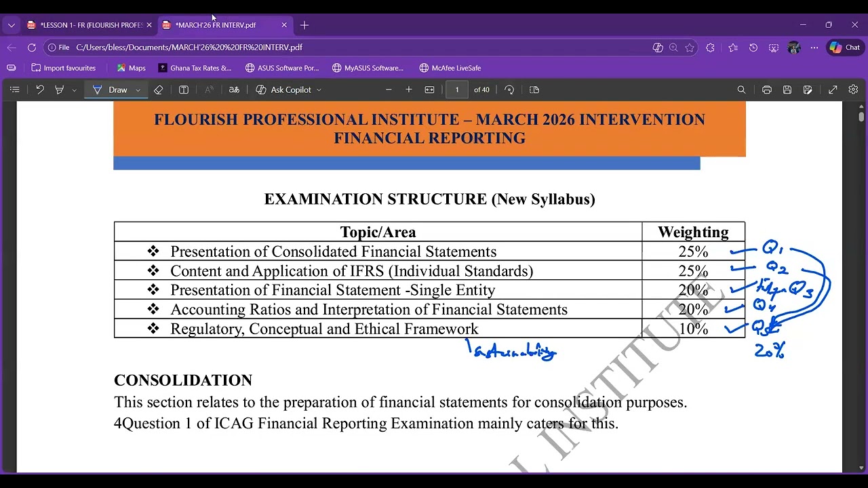868x488 pixels.
Task: Click the 'Topic/Area' table header
Action: click(x=378, y=232)
